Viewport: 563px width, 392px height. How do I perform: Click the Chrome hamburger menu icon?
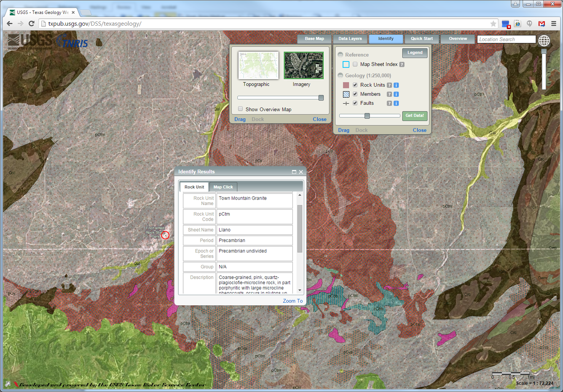click(x=554, y=24)
